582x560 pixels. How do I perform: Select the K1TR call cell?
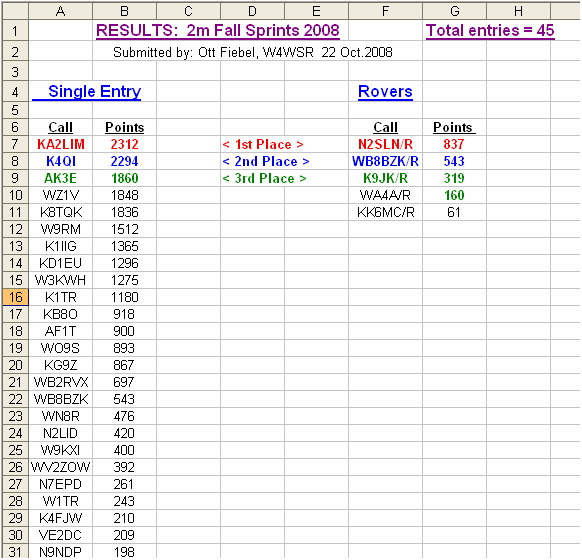(61, 297)
